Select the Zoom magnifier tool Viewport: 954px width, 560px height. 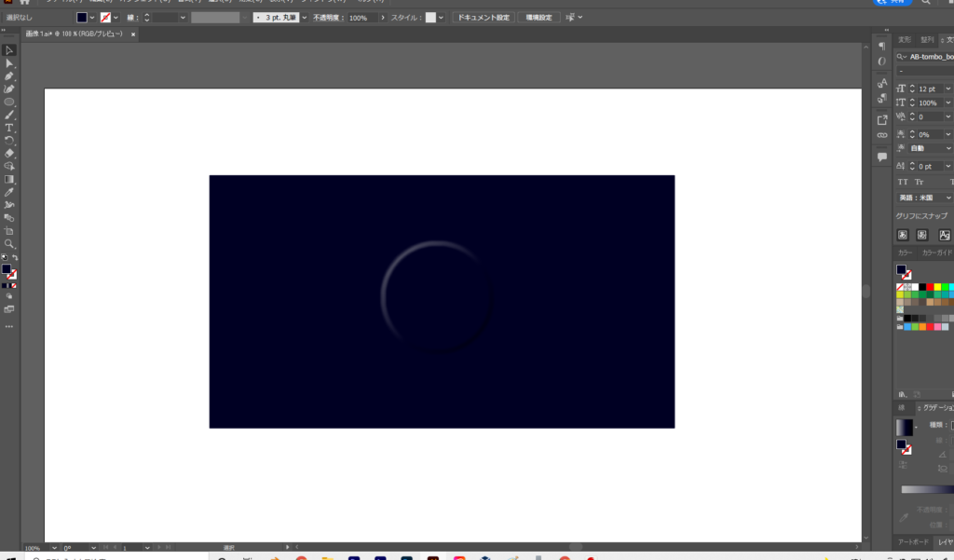tap(9, 243)
